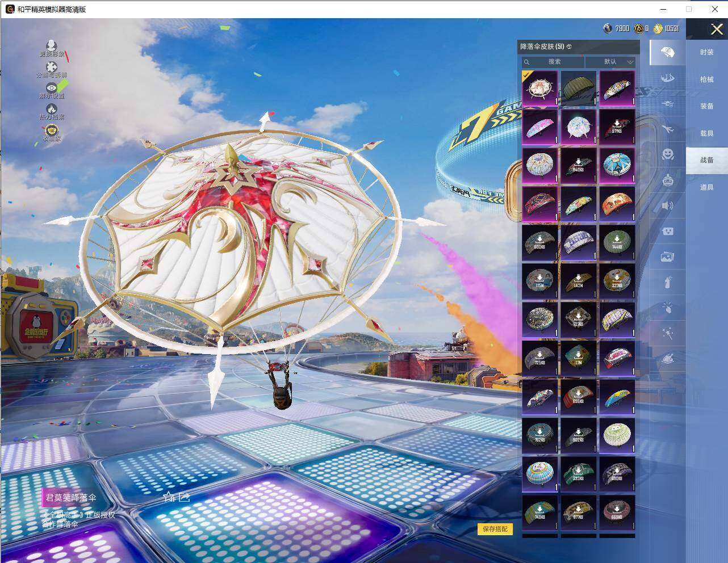This screenshot has height=563, width=728.
Task: Click the 君莫笑降落伞 name label
Action: pos(71,498)
